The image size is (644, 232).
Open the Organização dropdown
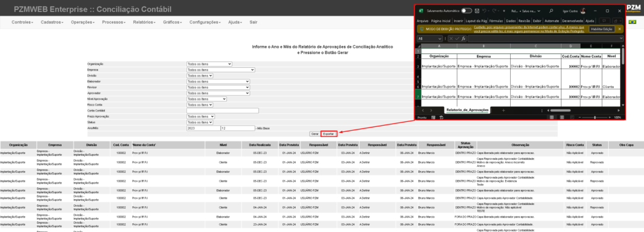point(209,64)
